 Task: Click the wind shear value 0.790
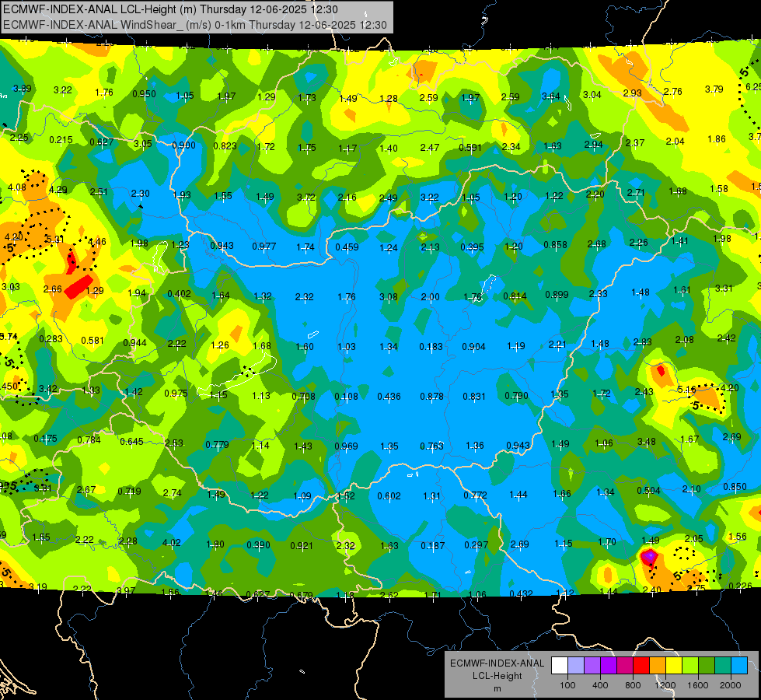(516, 396)
